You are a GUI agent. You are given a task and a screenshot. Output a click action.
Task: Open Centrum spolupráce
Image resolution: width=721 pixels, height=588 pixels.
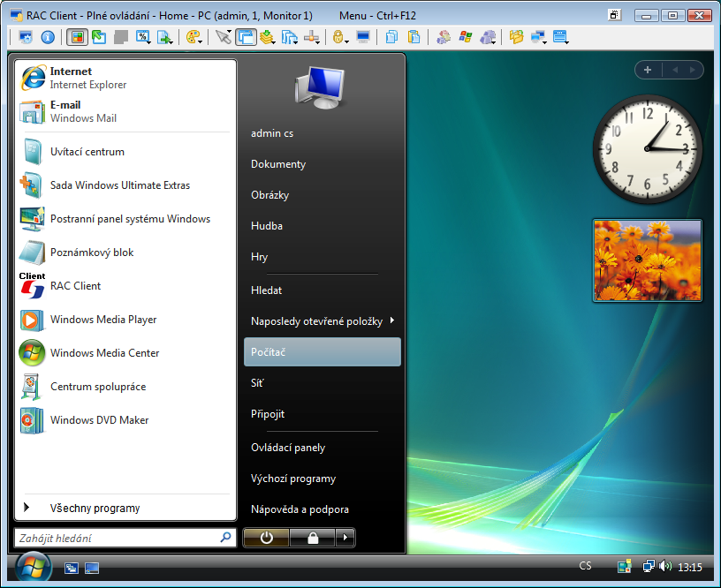(125, 387)
